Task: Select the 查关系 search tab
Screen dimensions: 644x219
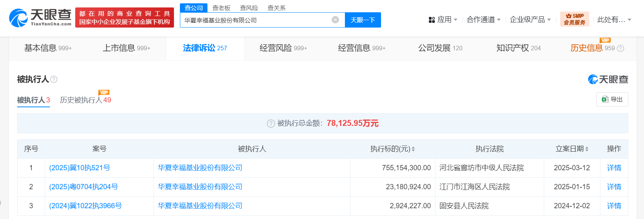Action: click(x=276, y=8)
